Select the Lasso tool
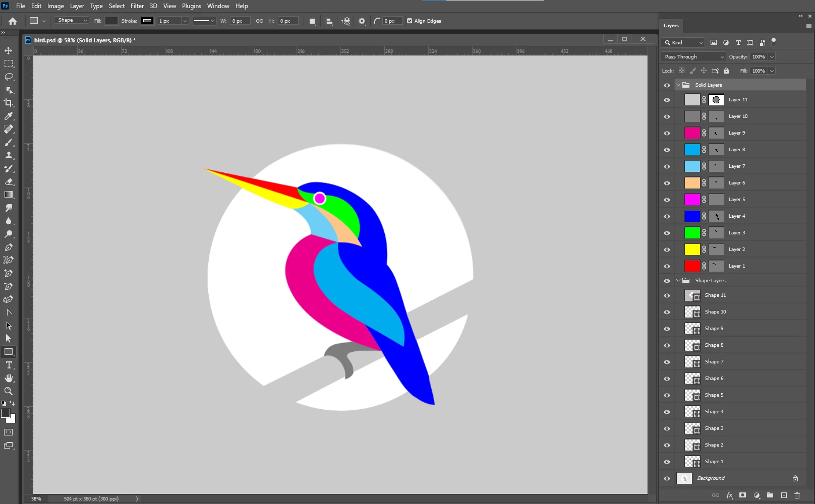Screen dimensions: 815x504 tap(9, 77)
